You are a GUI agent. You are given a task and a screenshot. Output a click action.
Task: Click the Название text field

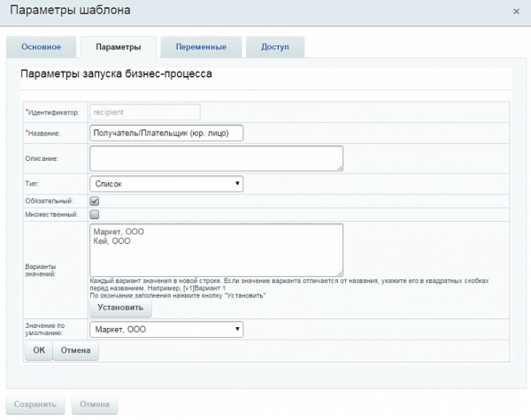pyautogui.click(x=165, y=133)
